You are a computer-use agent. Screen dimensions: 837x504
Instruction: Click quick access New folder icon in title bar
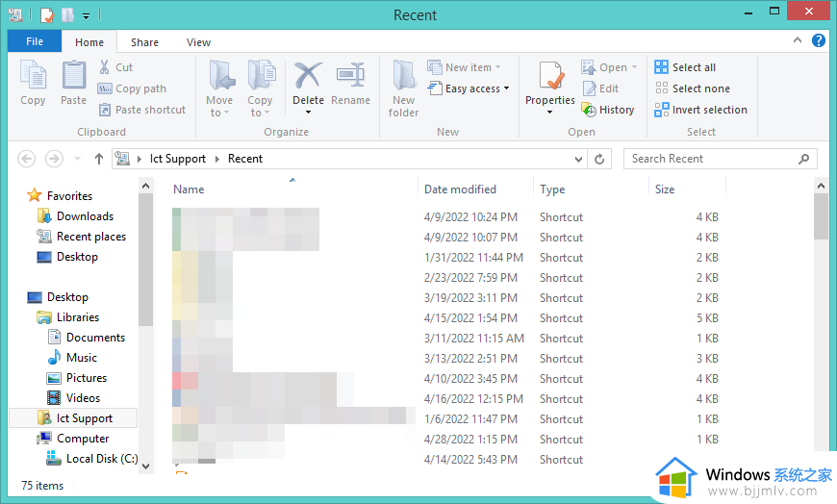pos(67,15)
